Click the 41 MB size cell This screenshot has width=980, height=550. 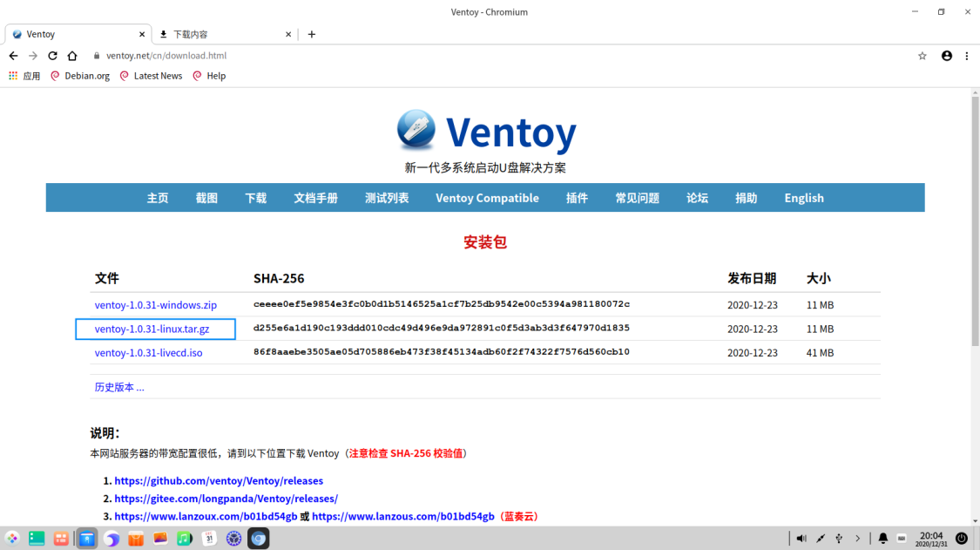click(820, 353)
